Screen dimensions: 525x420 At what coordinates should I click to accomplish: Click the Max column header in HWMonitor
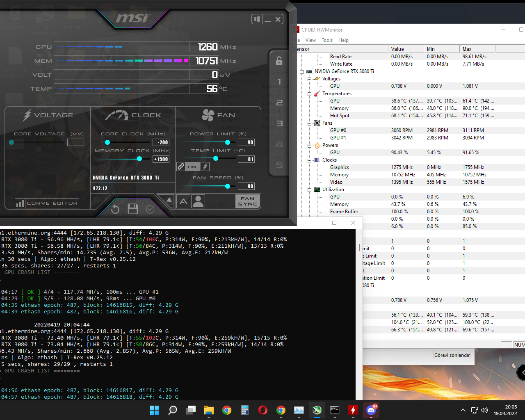pos(477,49)
